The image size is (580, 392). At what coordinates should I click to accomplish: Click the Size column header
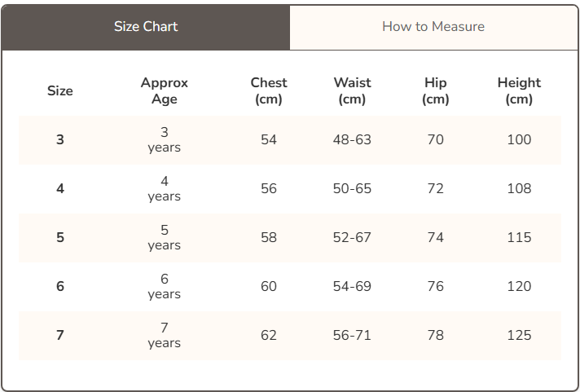tap(60, 91)
